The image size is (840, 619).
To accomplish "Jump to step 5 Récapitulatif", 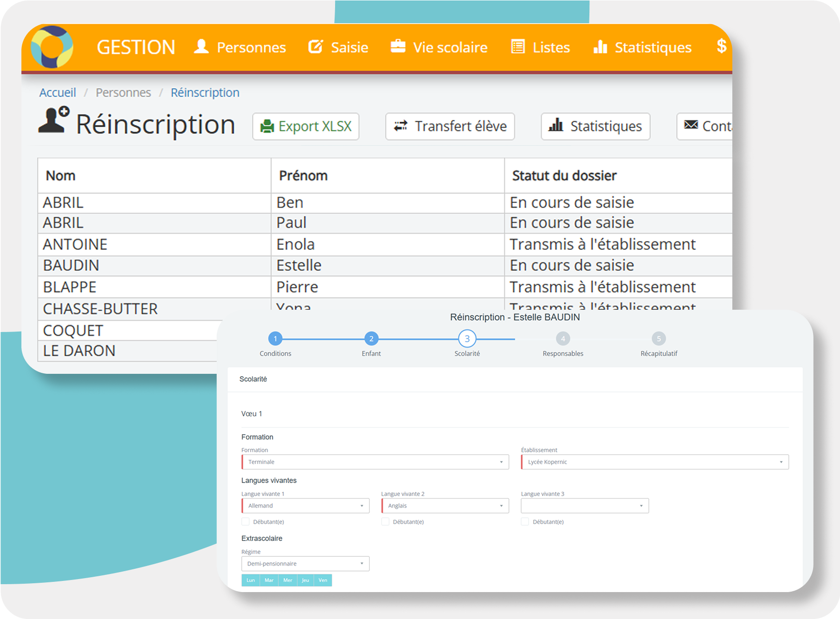I will coord(659,339).
